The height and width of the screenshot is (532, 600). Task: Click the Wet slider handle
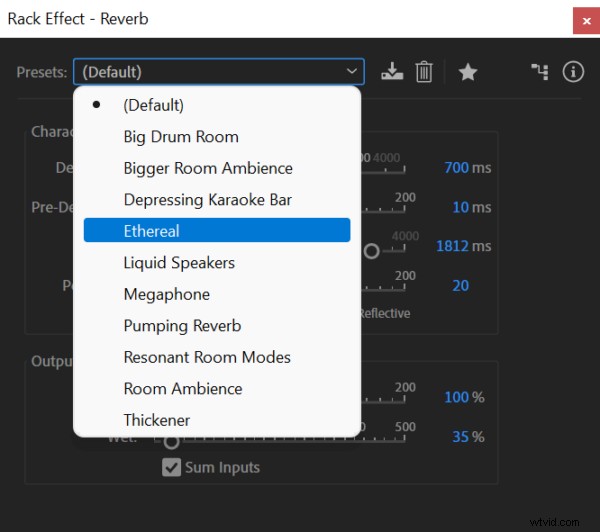point(171,441)
